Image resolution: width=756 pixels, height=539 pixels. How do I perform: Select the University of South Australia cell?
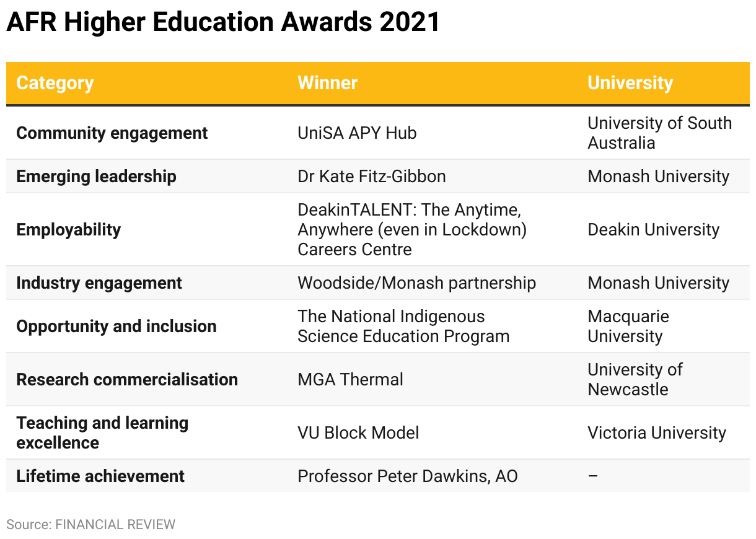click(659, 133)
